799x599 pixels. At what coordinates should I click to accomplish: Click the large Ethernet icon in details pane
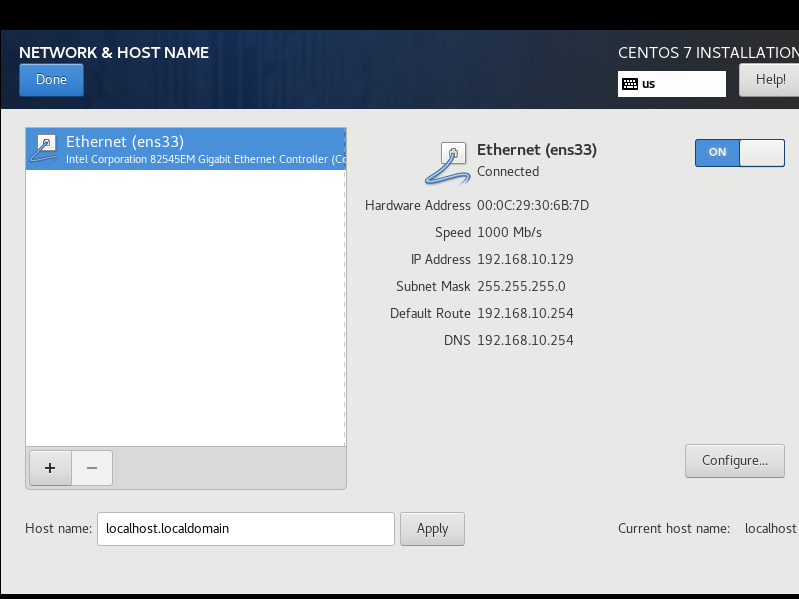coord(447,164)
